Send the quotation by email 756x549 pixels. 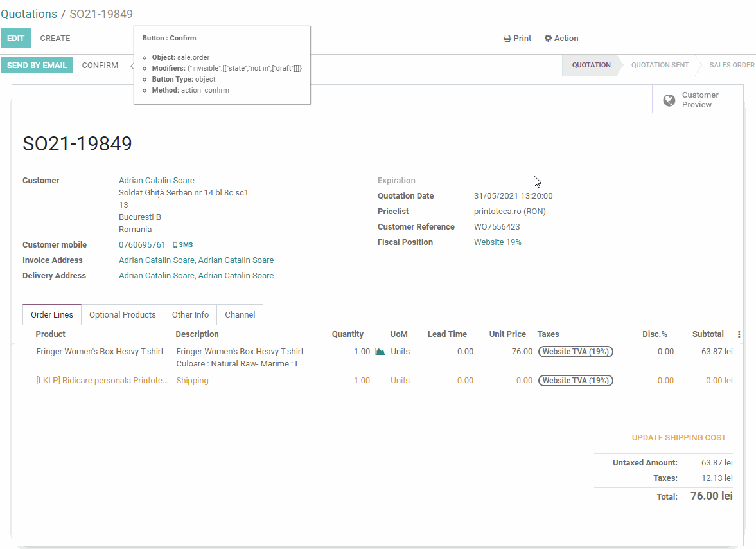pyautogui.click(x=37, y=66)
